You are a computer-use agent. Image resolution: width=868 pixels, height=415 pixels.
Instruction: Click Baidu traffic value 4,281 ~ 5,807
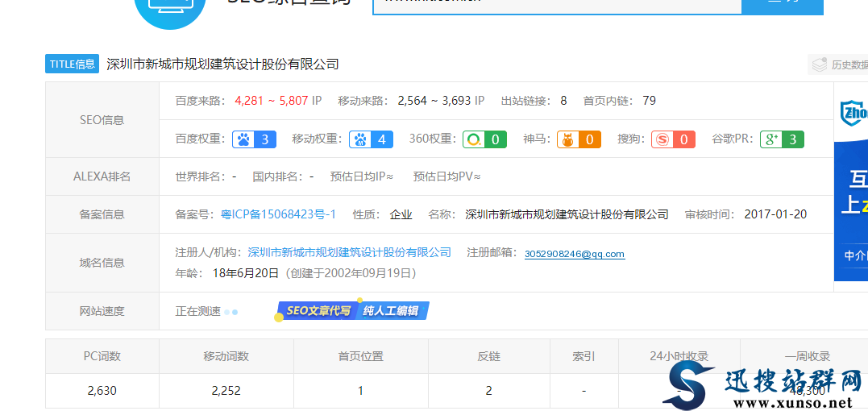point(272,101)
